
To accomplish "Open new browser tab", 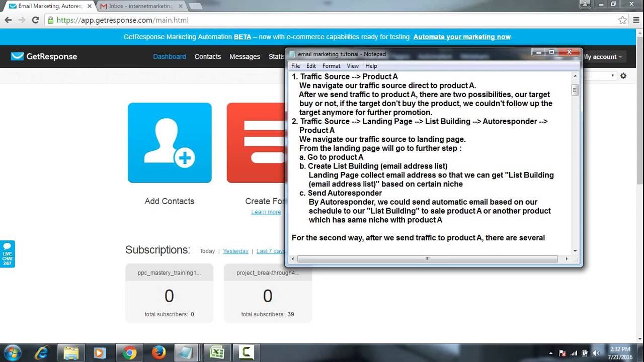I will coord(195,7).
